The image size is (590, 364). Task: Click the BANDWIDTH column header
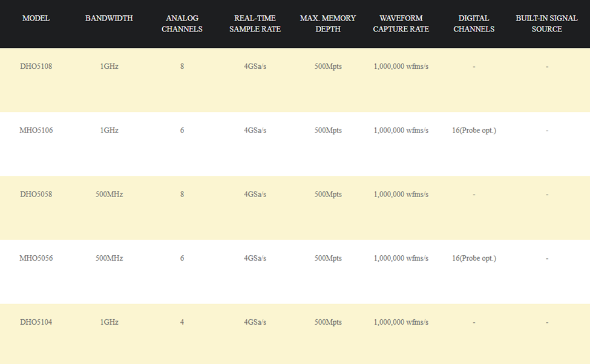coord(109,18)
